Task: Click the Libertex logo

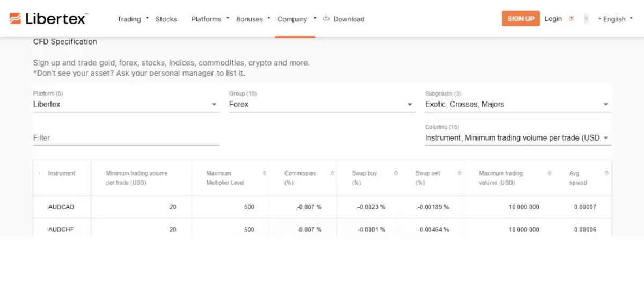Action: (48, 19)
